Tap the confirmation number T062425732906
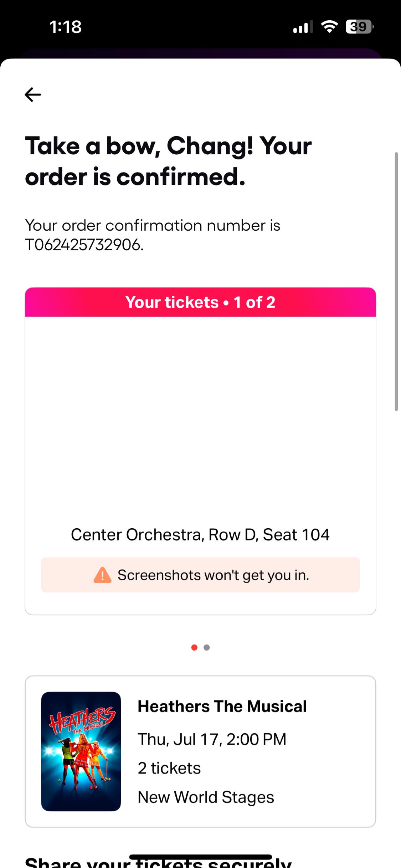The height and width of the screenshot is (868, 401). (84, 245)
